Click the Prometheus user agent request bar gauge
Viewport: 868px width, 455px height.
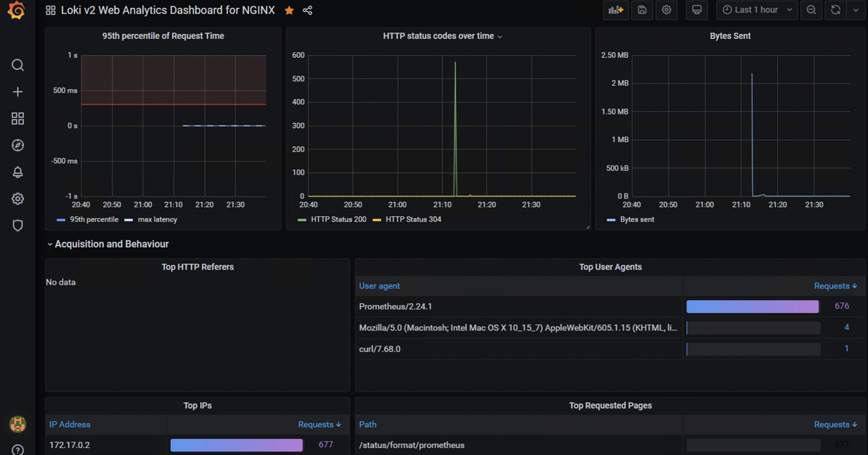coord(752,306)
